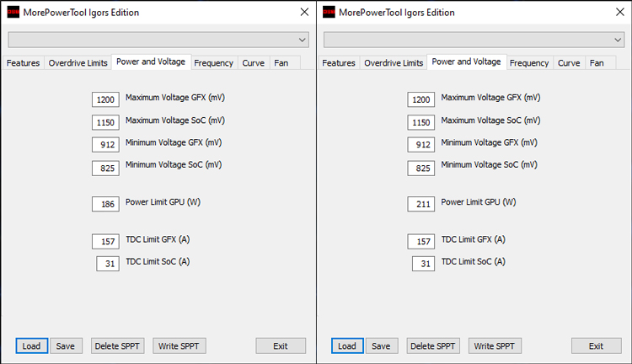This screenshot has width=632, height=364.
Task: Open the Curve tab in right window
Action: [x=569, y=63]
